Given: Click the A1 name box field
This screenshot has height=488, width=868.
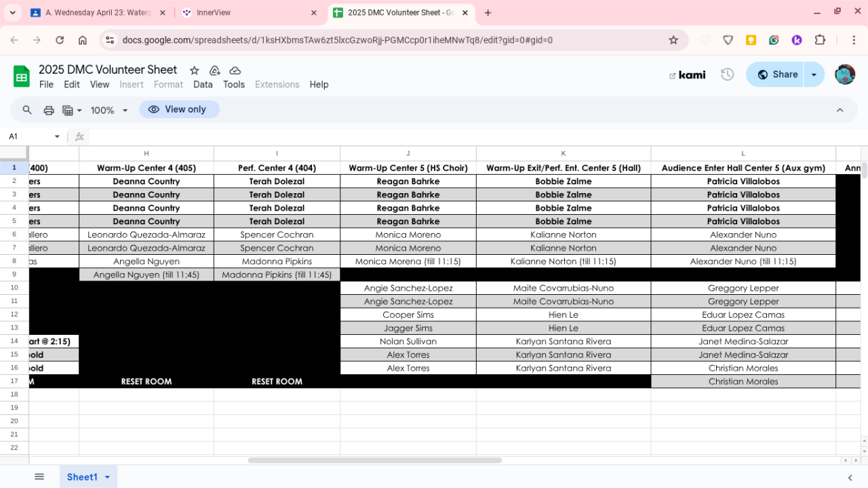Looking at the screenshot, I should coord(27,136).
